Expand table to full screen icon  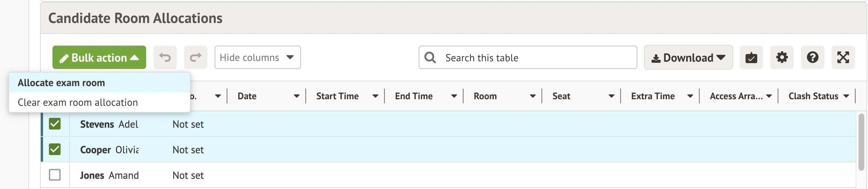(x=843, y=57)
